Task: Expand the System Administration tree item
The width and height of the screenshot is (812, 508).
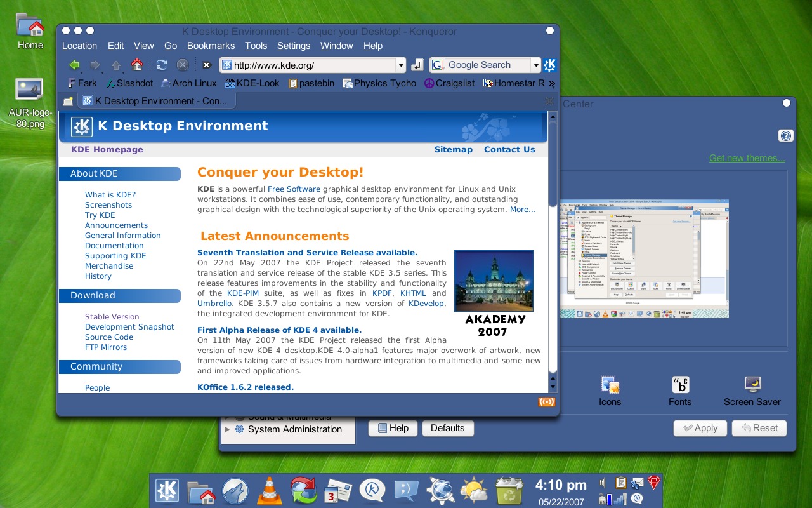Action: [228, 429]
